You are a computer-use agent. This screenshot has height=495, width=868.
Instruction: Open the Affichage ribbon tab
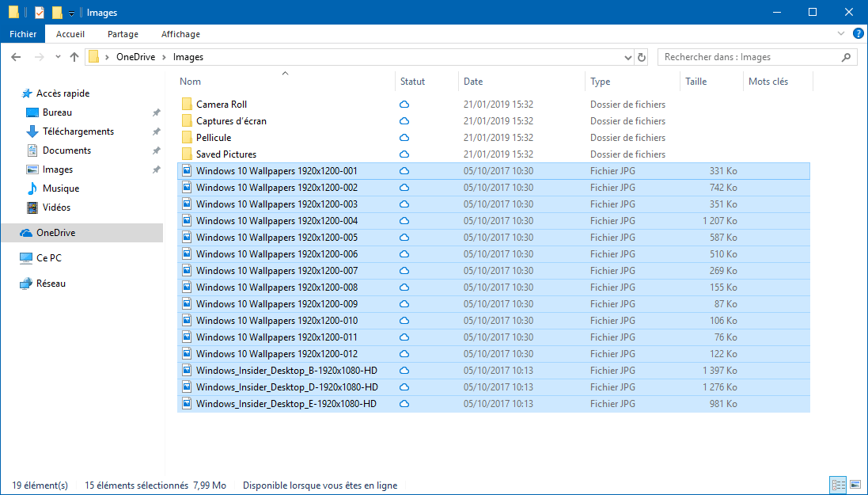pyautogui.click(x=180, y=34)
